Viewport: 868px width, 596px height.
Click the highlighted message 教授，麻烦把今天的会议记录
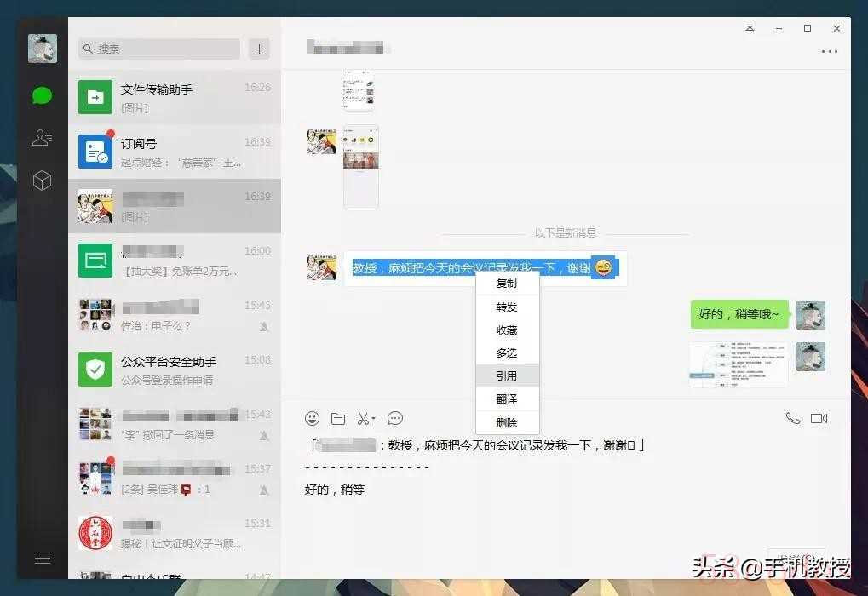pos(485,268)
